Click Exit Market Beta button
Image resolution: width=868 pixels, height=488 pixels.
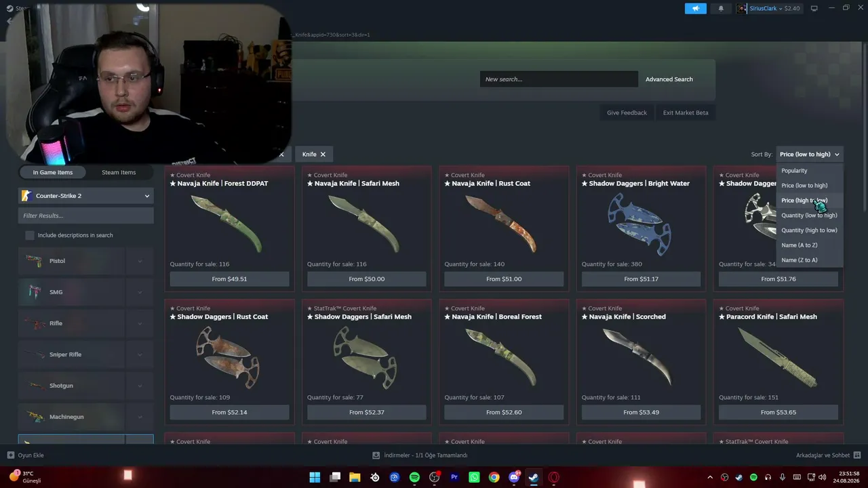point(686,113)
